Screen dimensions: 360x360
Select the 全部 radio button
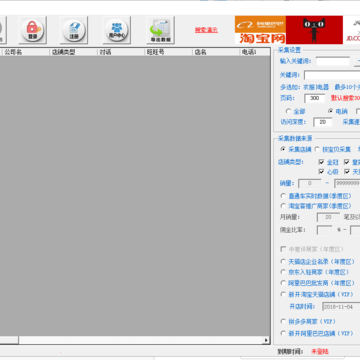click(x=288, y=111)
